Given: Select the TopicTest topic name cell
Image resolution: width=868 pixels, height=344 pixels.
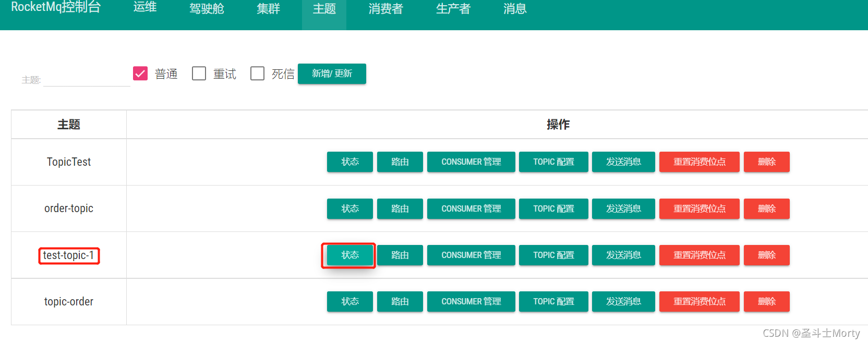Looking at the screenshot, I should tap(69, 162).
